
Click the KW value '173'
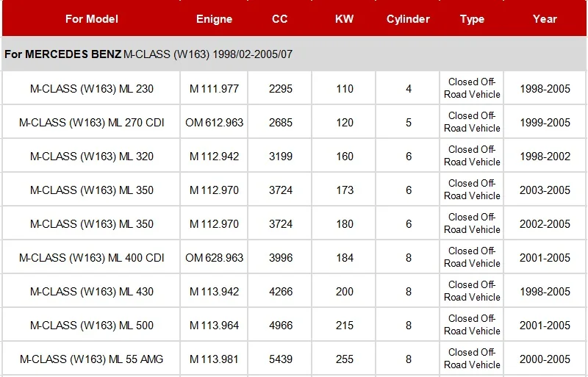click(x=345, y=190)
